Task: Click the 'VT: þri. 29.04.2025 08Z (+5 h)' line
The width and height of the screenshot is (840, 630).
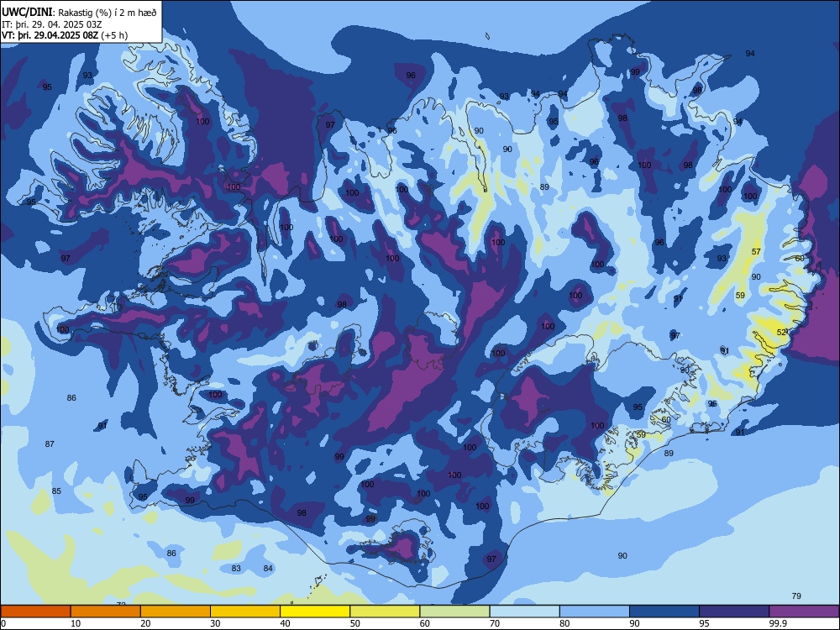Action: [65, 35]
